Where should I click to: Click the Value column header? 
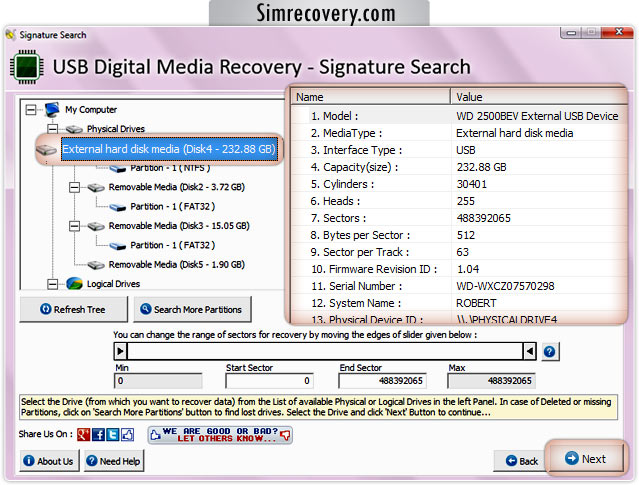point(539,97)
